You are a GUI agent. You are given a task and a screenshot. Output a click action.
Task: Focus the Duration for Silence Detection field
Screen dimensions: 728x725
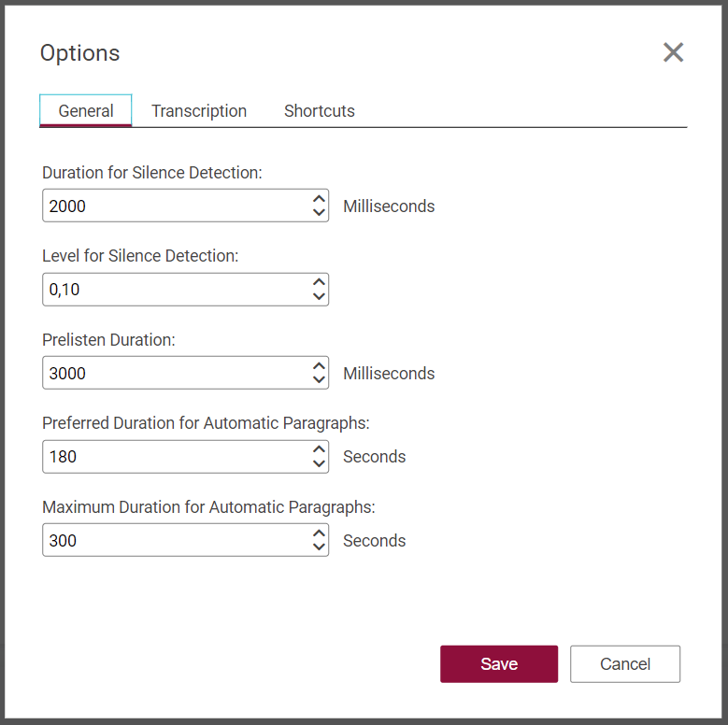(x=175, y=206)
